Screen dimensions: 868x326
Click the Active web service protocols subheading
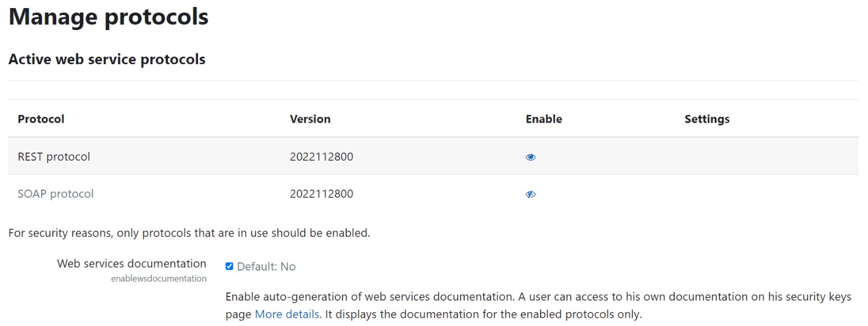(x=107, y=59)
